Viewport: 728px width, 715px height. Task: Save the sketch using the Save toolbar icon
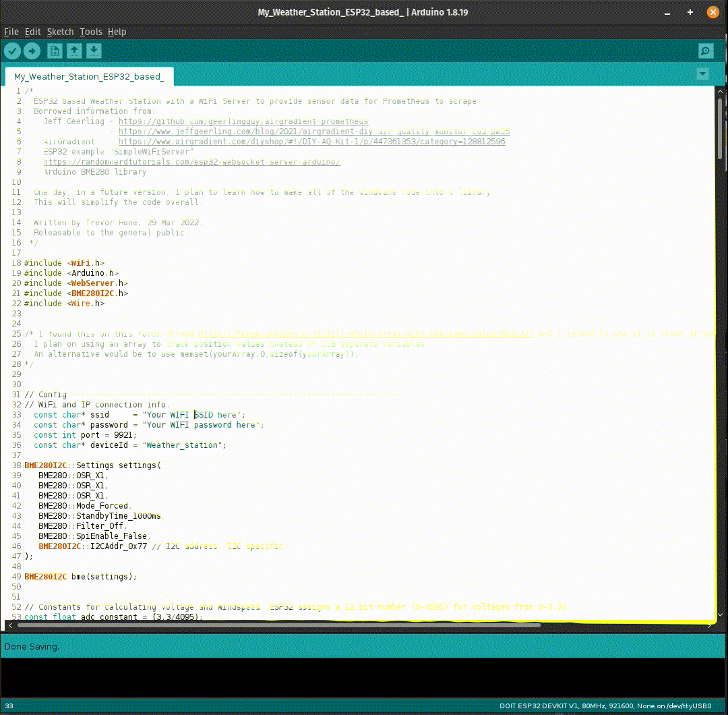click(93, 51)
